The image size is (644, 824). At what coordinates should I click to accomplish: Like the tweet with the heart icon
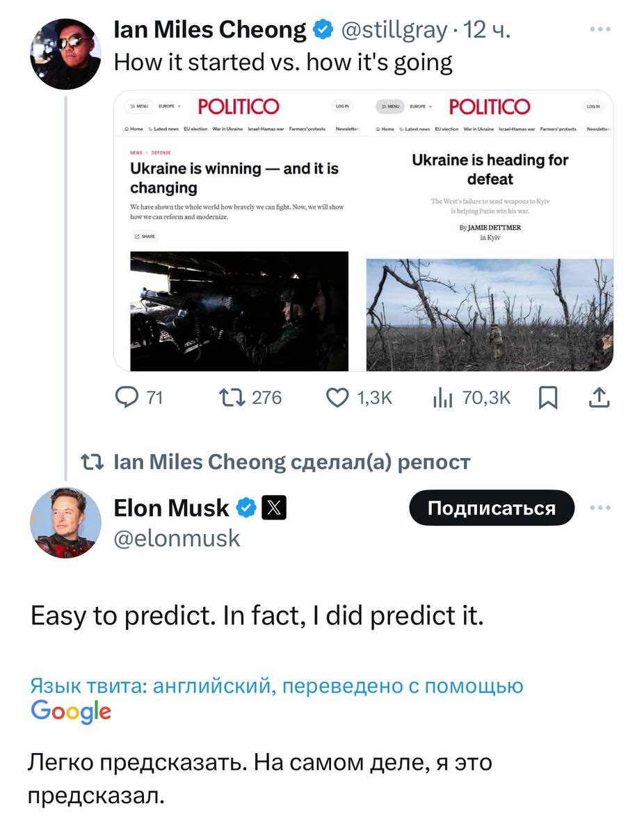click(x=338, y=398)
